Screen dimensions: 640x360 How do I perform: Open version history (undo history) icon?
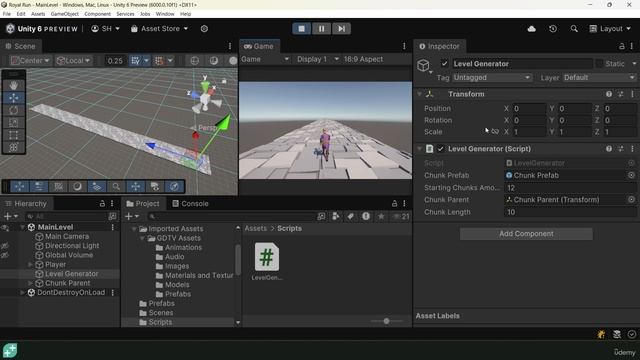point(553,29)
